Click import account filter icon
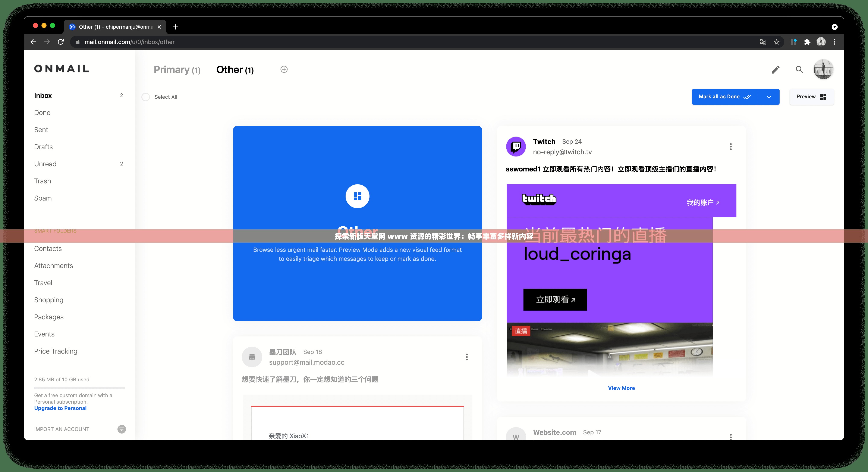 (x=122, y=429)
